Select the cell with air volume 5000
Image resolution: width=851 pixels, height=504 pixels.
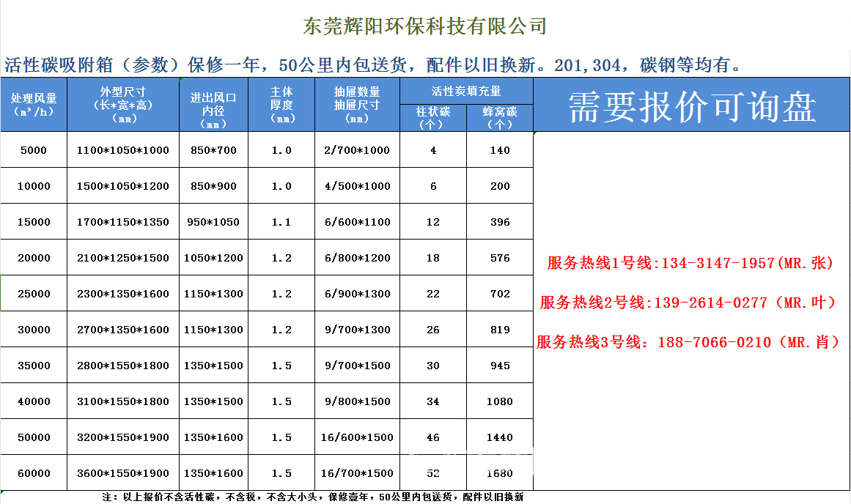click(x=34, y=150)
